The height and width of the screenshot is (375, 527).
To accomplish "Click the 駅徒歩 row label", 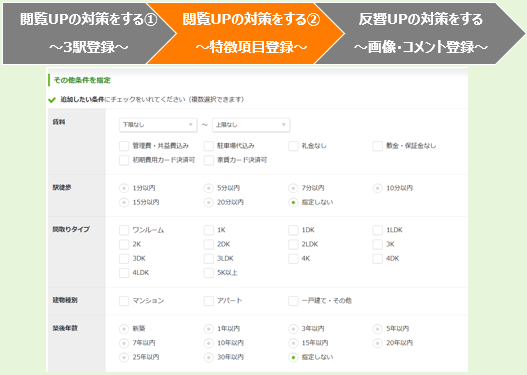I will point(62,188).
